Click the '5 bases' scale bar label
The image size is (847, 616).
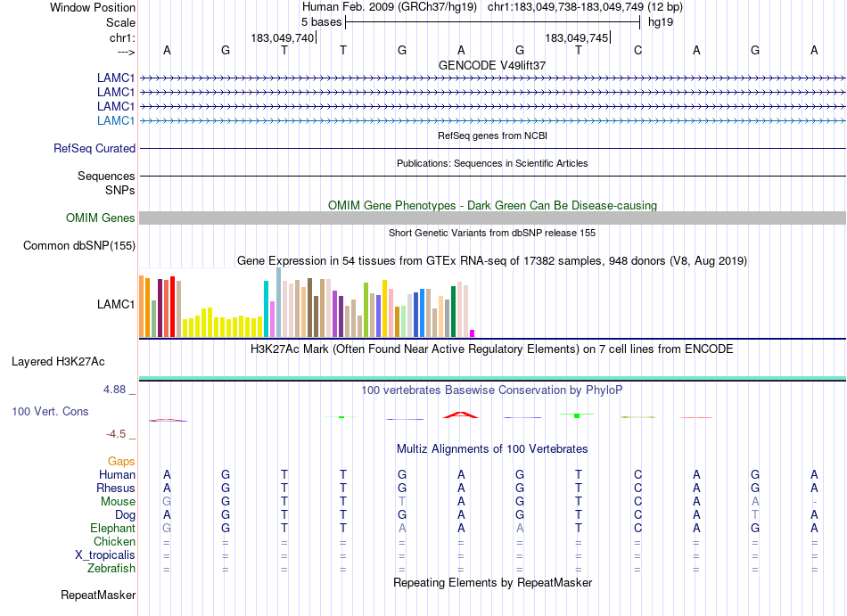(321, 22)
